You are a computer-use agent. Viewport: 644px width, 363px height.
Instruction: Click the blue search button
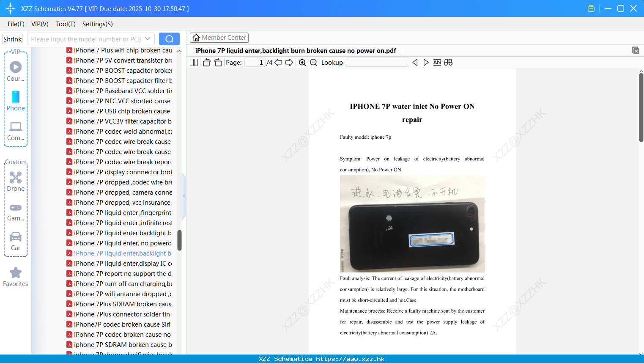[x=169, y=39]
